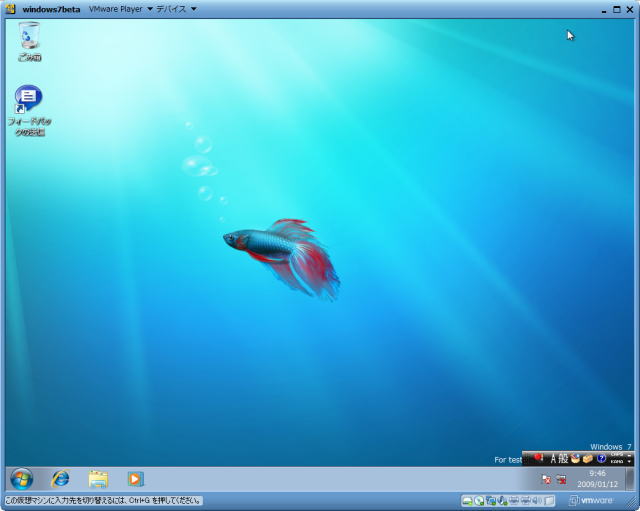This screenshot has width=640, height=511.
Task: Launch Windows Media Player from the taskbar
Action: click(136, 479)
